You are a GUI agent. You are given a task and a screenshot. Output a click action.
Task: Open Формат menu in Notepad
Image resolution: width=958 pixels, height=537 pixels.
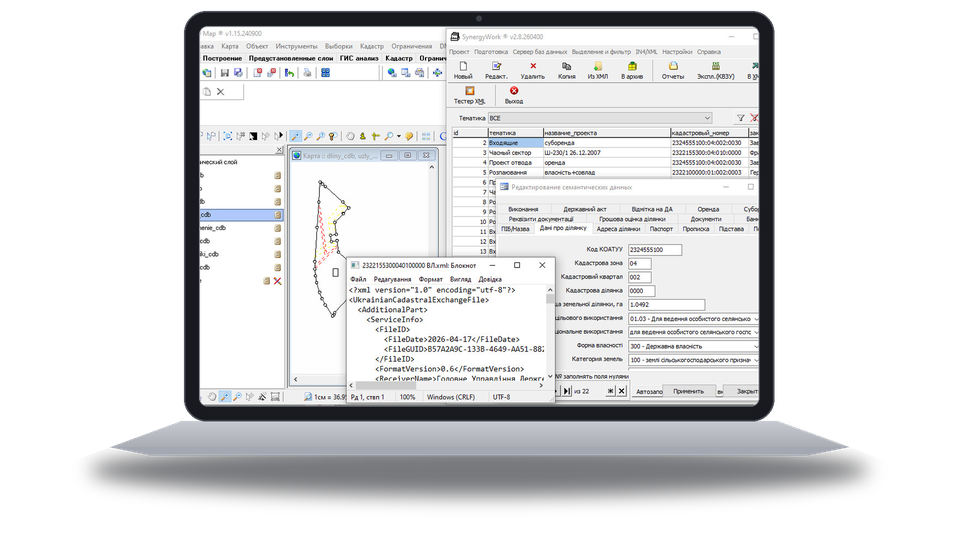click(431, 279)
